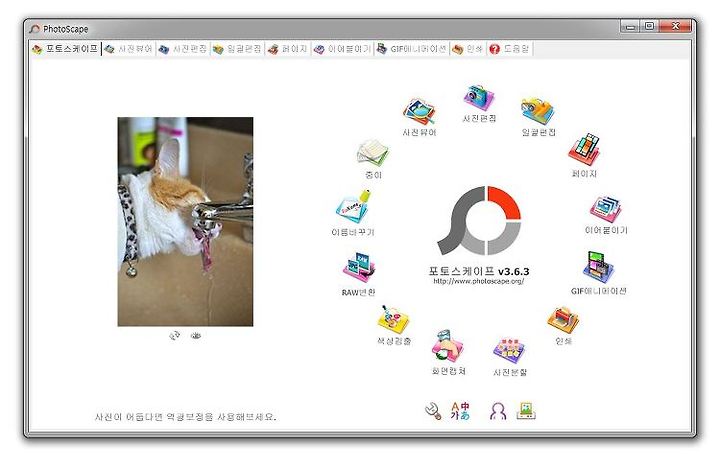Switch to the 이어붙이기 tab

[342, 49]
